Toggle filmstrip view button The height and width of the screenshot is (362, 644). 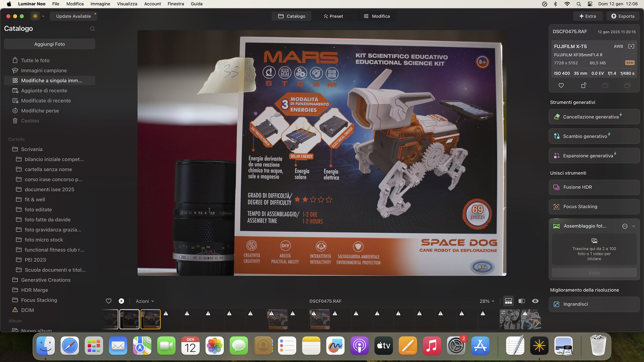tap(508, 301)
